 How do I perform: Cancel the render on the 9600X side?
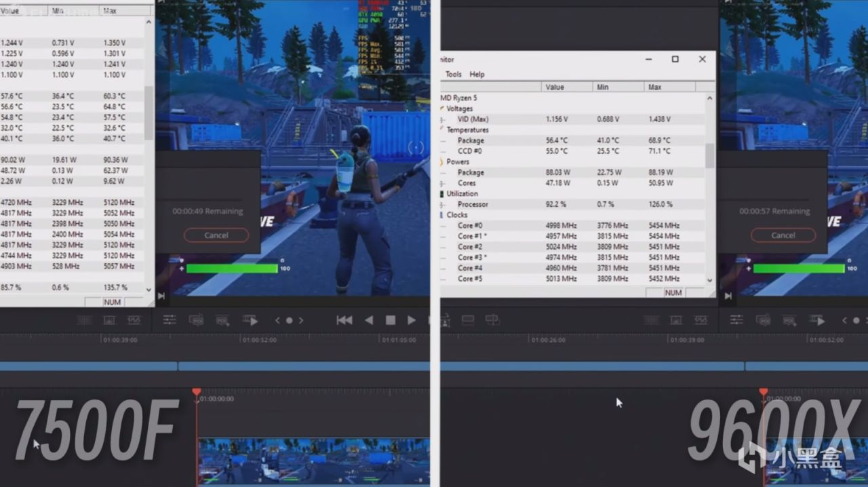783,235
